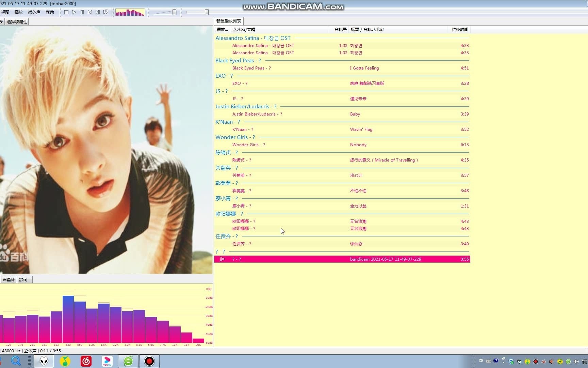
Task: Click the 播放... column header
Action: (223, 30)
